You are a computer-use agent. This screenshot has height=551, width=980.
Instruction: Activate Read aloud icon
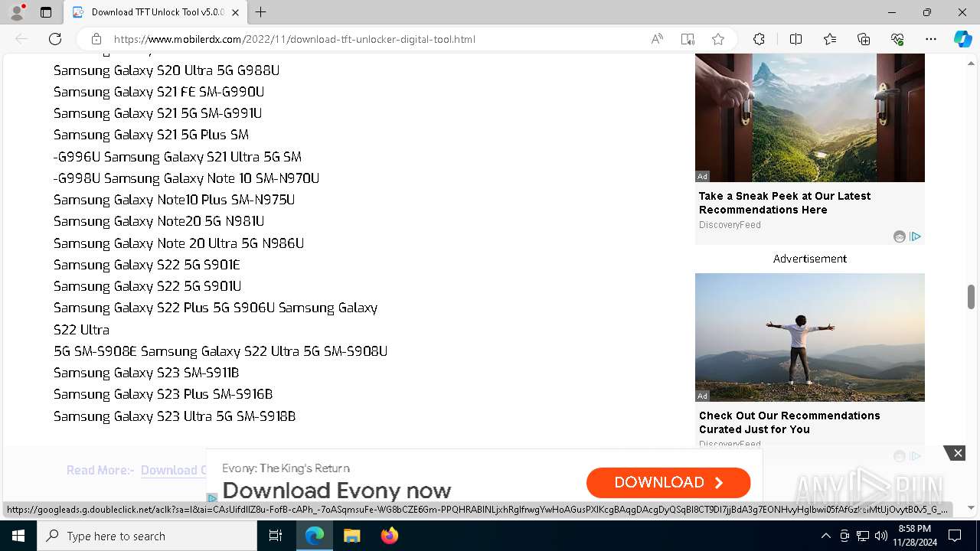tap(657, 39)
